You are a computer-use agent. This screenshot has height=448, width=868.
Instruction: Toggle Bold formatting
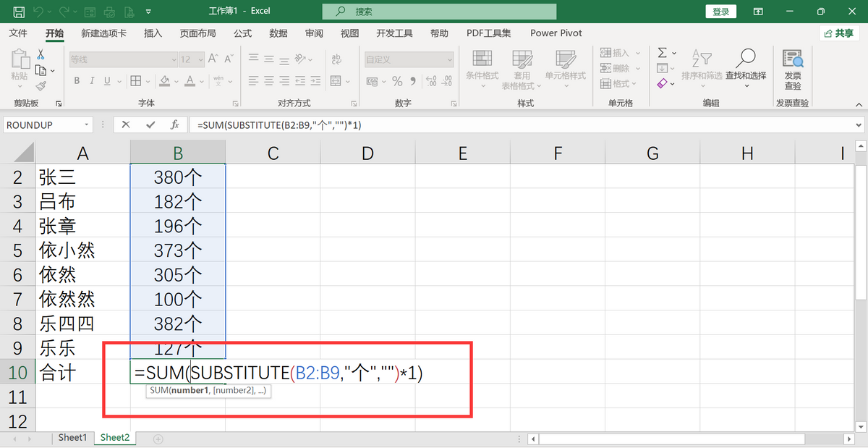[x=76, y=80]
